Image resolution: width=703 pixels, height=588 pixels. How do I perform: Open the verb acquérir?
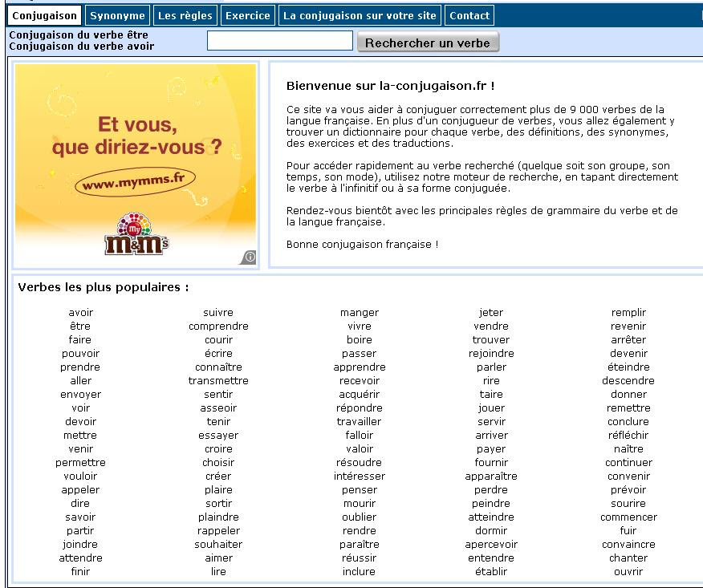359,395
